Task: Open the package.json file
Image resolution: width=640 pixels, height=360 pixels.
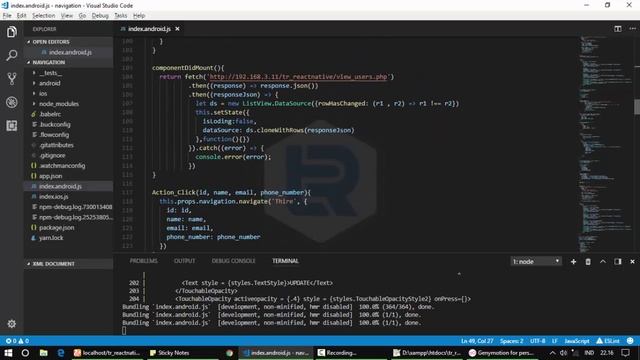Action: (x=57, y=227)
